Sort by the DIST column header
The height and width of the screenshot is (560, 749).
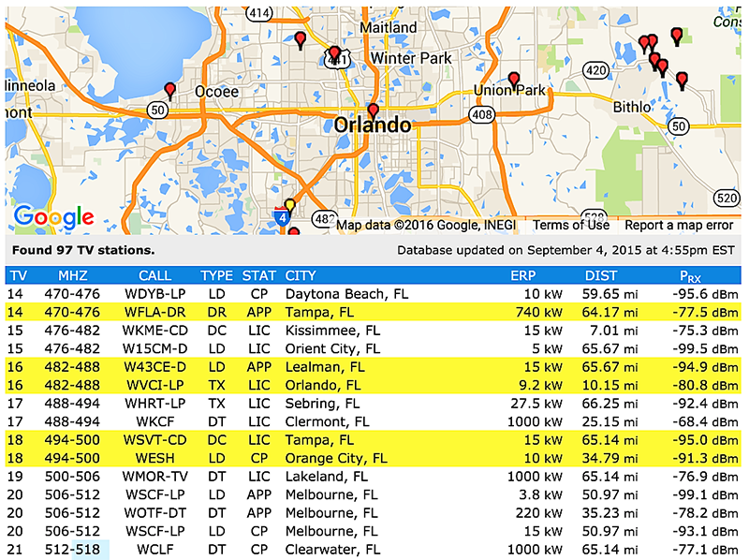(601, 275)
